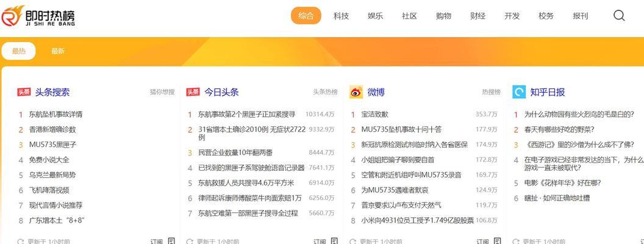Open the 报刊 category
This screenshot has width=644, height=244.
pyautogui.click(x=581, y=16)
